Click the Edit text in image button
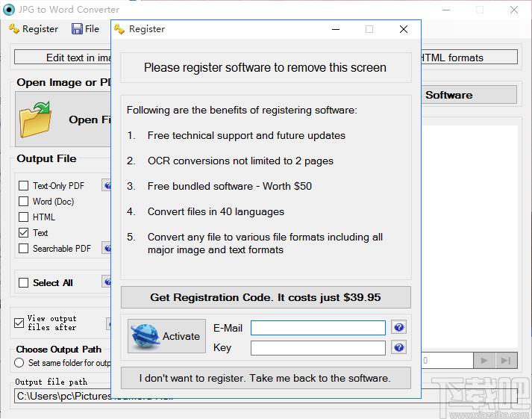 click(x=63, y=58)
